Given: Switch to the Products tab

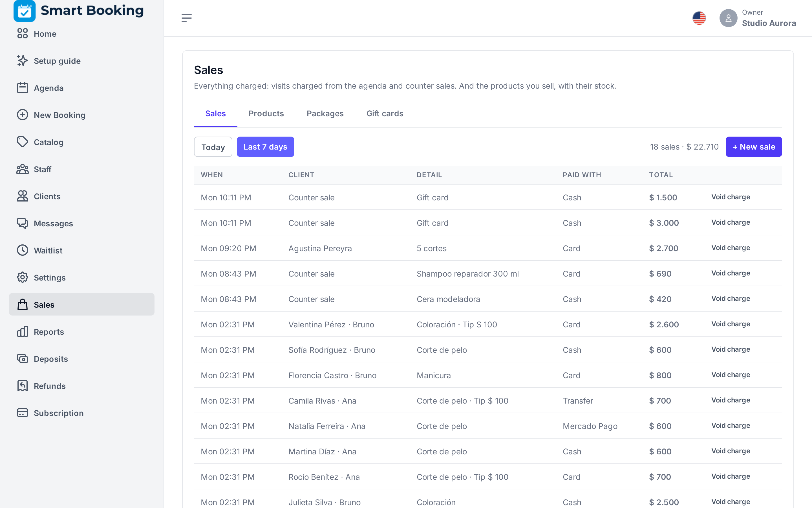Looking at the screenshot, I should [266, 113].
